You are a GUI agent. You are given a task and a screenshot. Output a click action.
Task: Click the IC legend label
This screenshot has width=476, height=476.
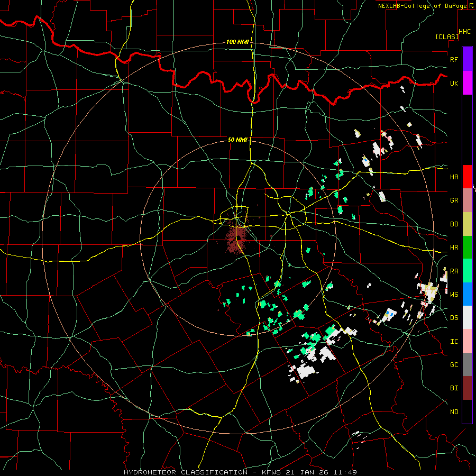454,342
